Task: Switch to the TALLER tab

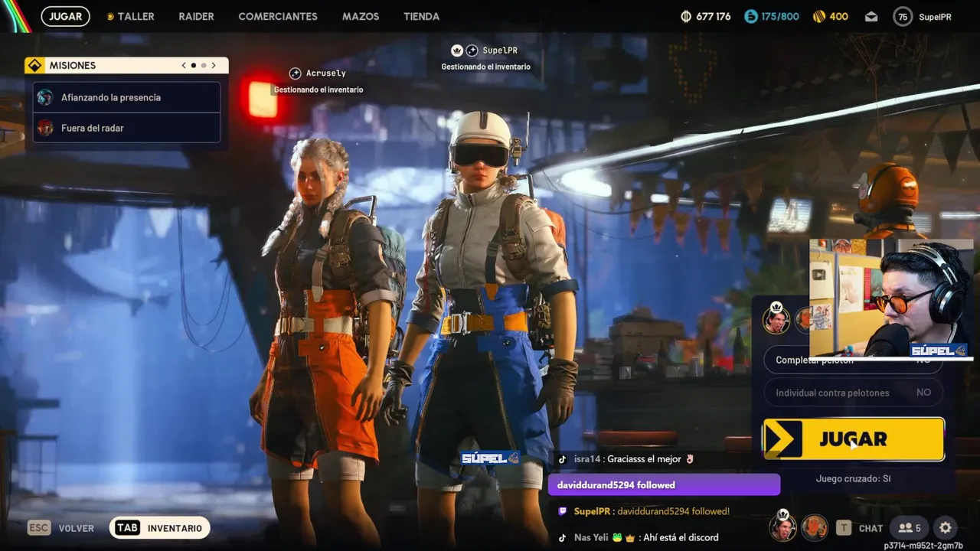Action: [136, 16]
